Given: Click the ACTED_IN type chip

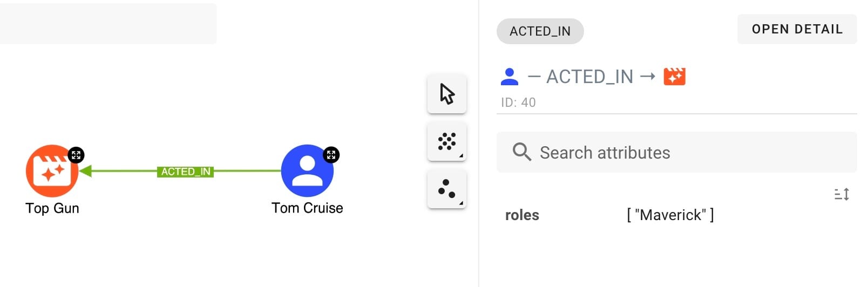Looking at the screenshot, I should coord(540,31).
